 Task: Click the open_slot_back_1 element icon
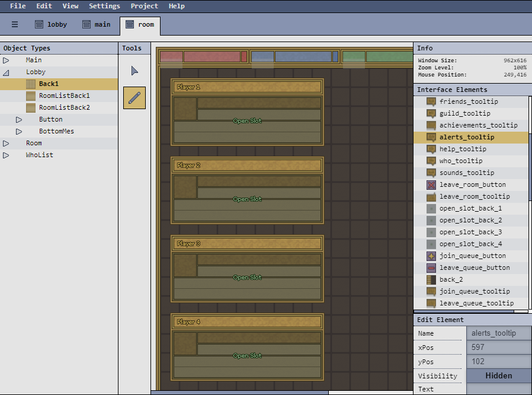tap(431, 209)
